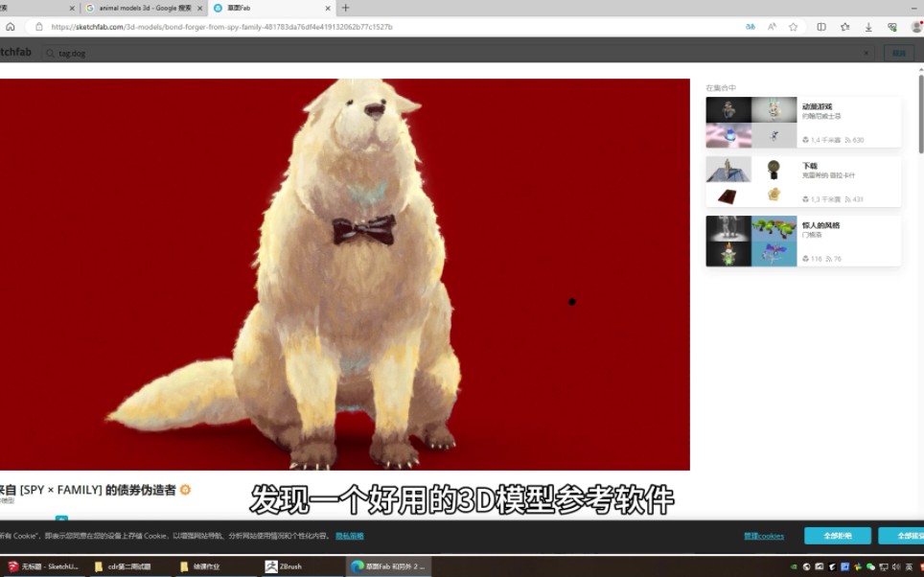
Task: Click the Sketchfab search magnifier icon
Action: pyautogui.click(x=49, y=53)
